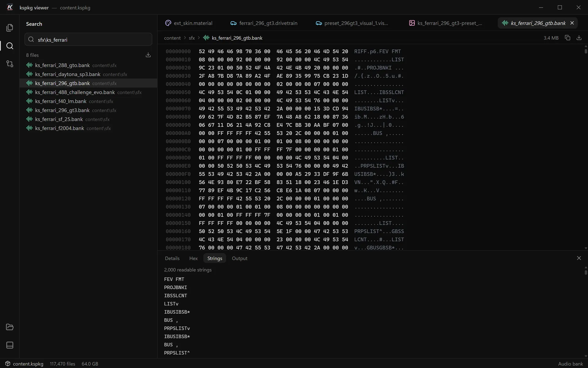Close the ks_ferrari_296_gtb.bank tab
588x368 pixels.
[x=572, y=23]
